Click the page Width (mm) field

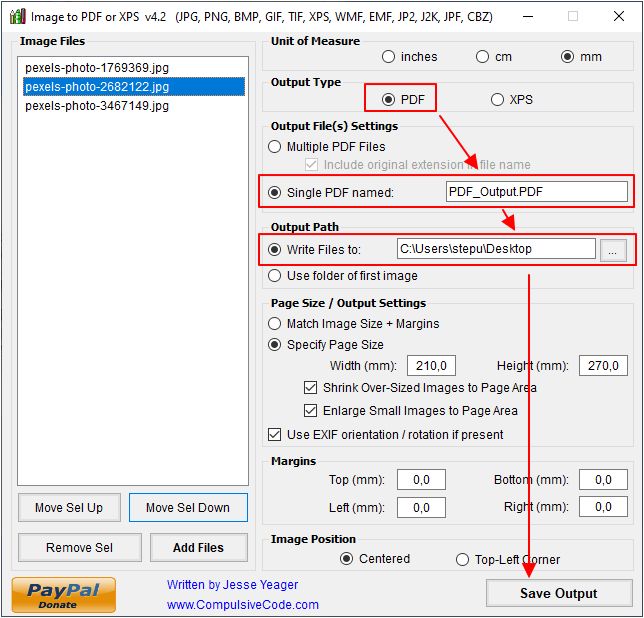[431, 365]
